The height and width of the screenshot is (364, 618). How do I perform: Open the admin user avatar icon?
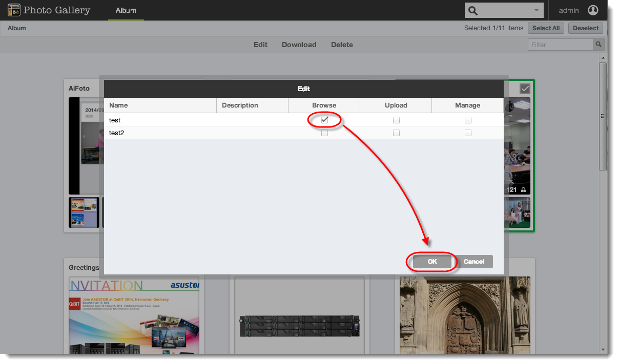coord(593,10)
